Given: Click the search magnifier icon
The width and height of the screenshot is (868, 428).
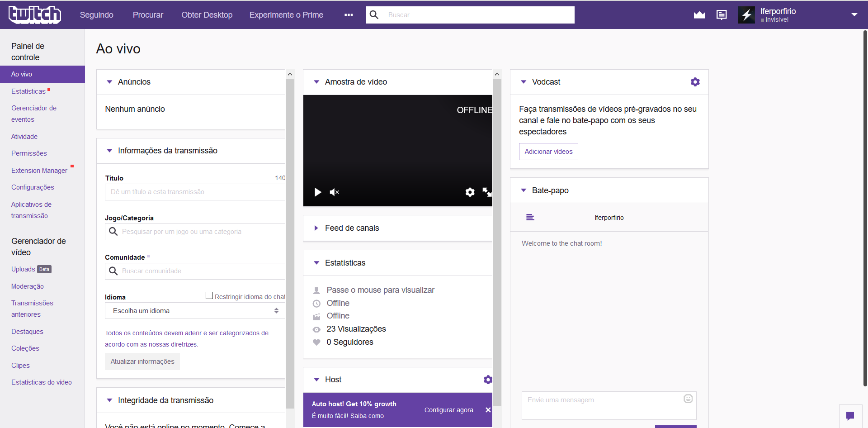Looking at the screenshot, I should pos(374,15).
